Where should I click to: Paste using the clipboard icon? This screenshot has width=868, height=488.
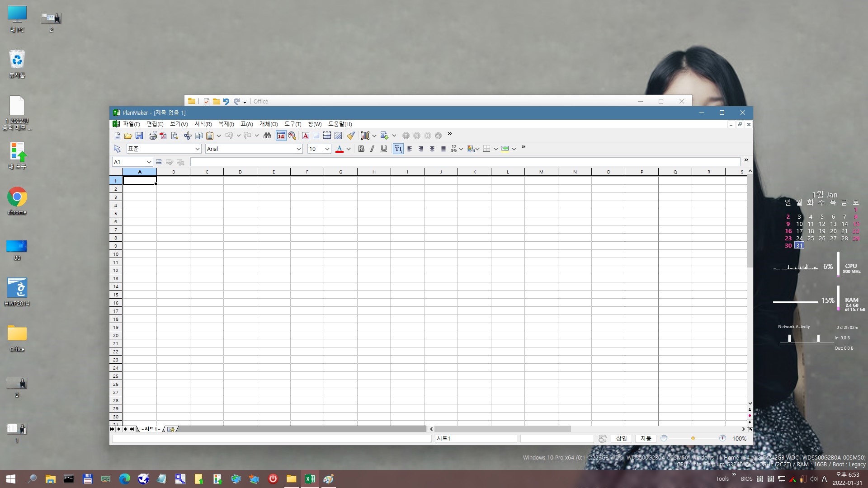[x=210, y=136]
